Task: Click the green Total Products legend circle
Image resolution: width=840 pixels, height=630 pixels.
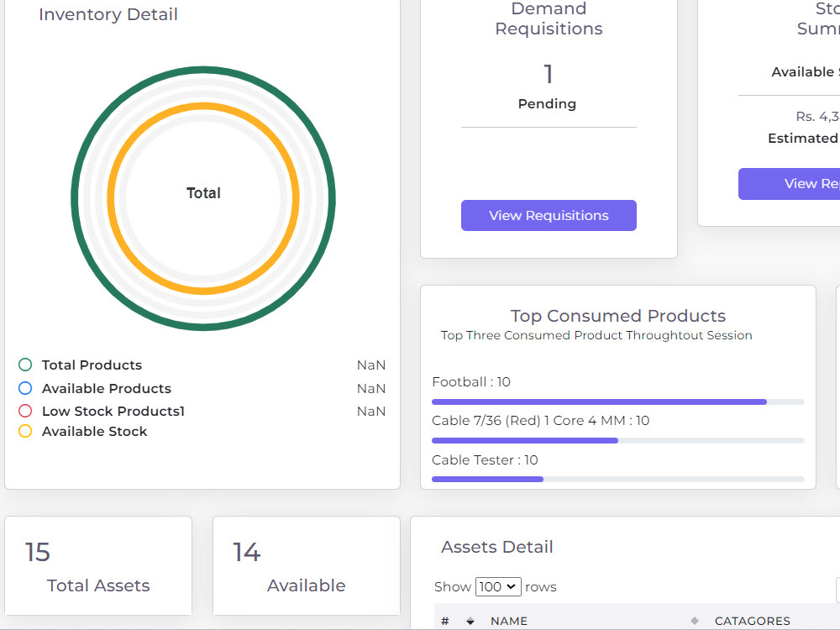Action: point(25,365)
